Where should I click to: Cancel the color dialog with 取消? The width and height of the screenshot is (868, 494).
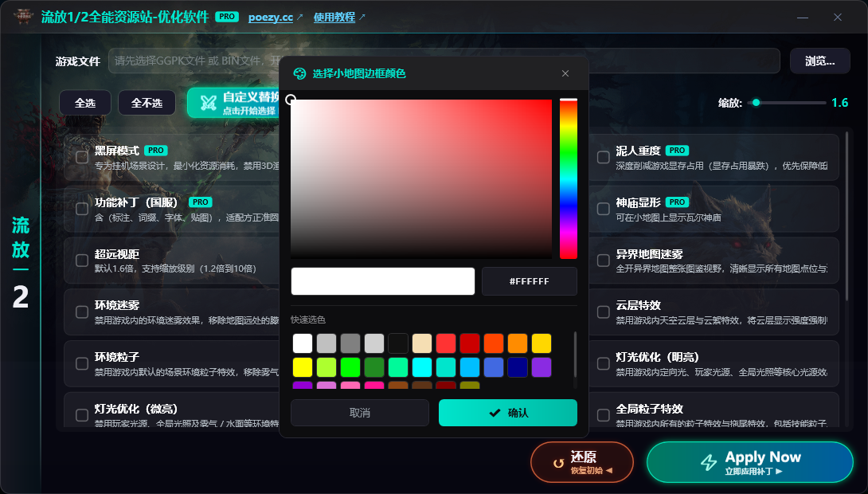tap(360, 413)
